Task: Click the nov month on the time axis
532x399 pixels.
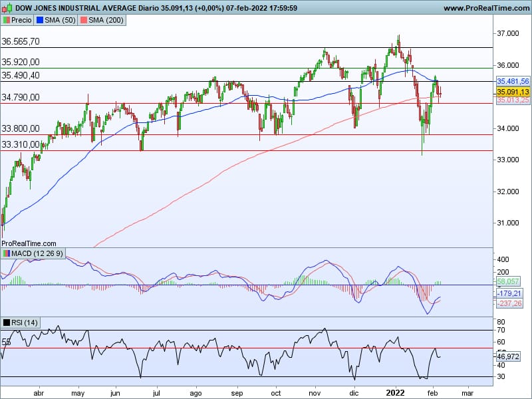Action: (315, 393)
